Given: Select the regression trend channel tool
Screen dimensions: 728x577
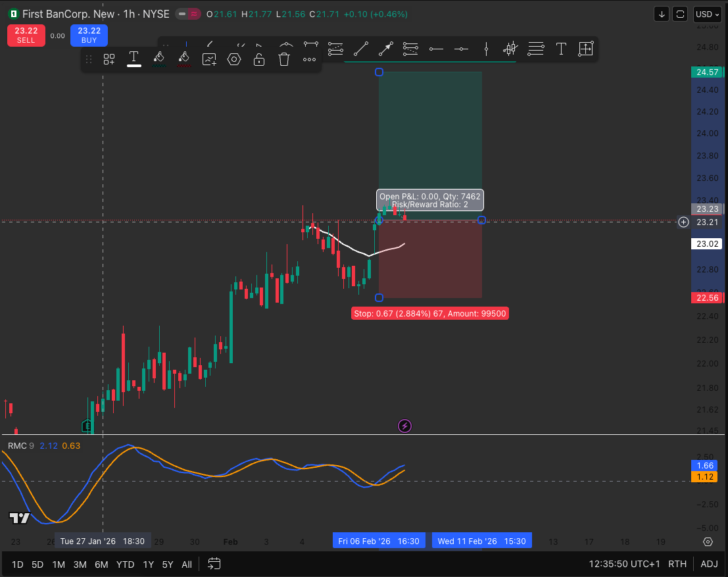Looking at the screenshot, I should click(x=335, y=49).
